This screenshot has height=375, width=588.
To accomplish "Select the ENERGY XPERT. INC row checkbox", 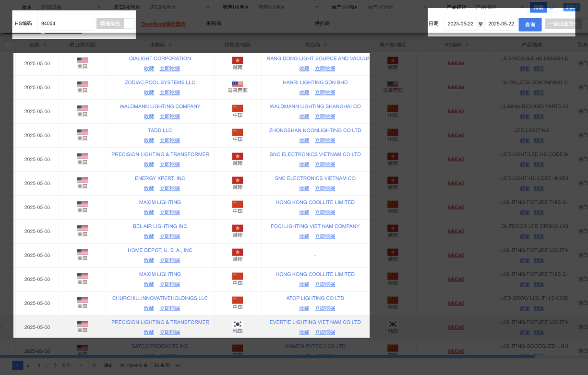I will (7, 183).
